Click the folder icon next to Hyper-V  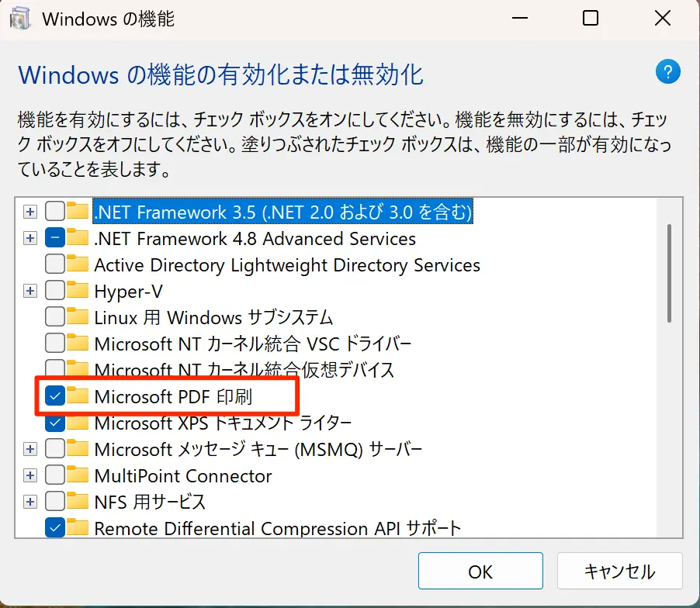(78, 290)
